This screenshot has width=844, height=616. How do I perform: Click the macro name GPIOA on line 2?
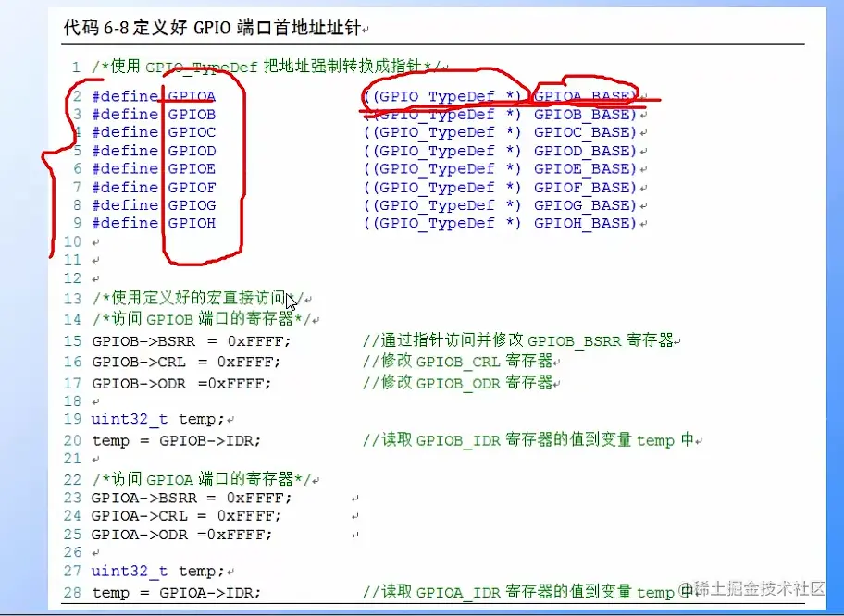pos(192,97)
